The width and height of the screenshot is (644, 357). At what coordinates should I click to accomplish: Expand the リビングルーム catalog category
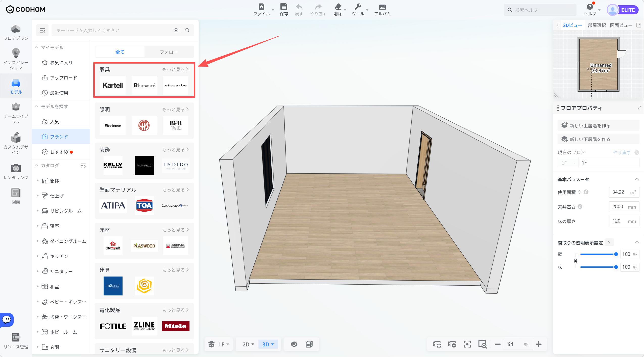click(38, 211)
